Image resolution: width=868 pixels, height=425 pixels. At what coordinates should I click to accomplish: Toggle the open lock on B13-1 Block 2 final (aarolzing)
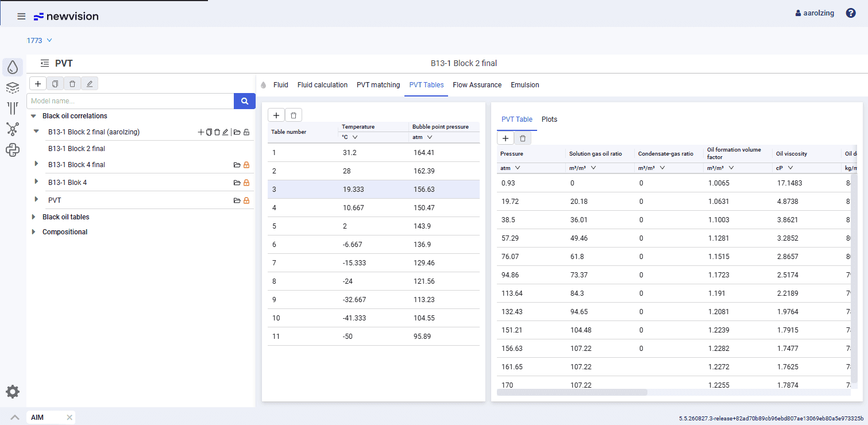[x=246, y=132]
